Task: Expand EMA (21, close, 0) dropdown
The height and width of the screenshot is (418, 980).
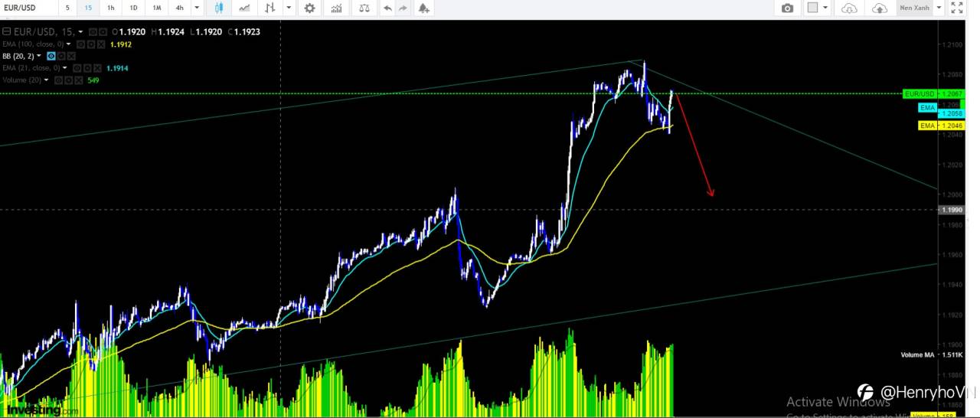Action: coord(64,68)
